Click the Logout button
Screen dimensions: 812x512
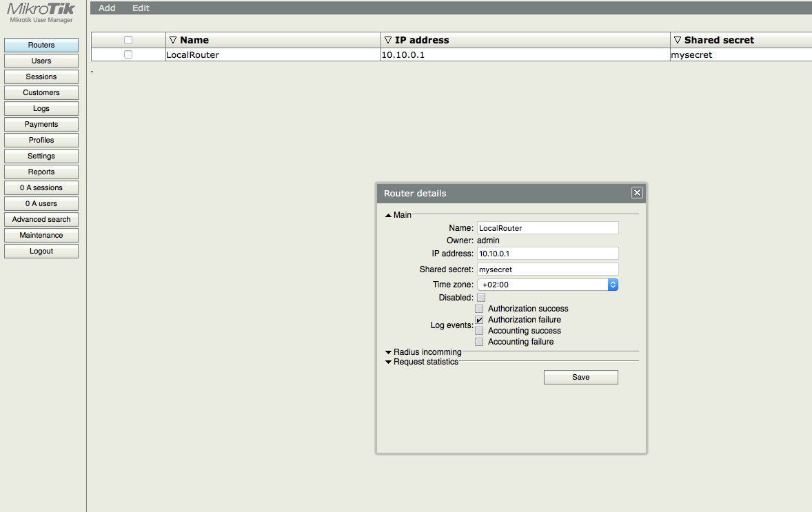41,251
